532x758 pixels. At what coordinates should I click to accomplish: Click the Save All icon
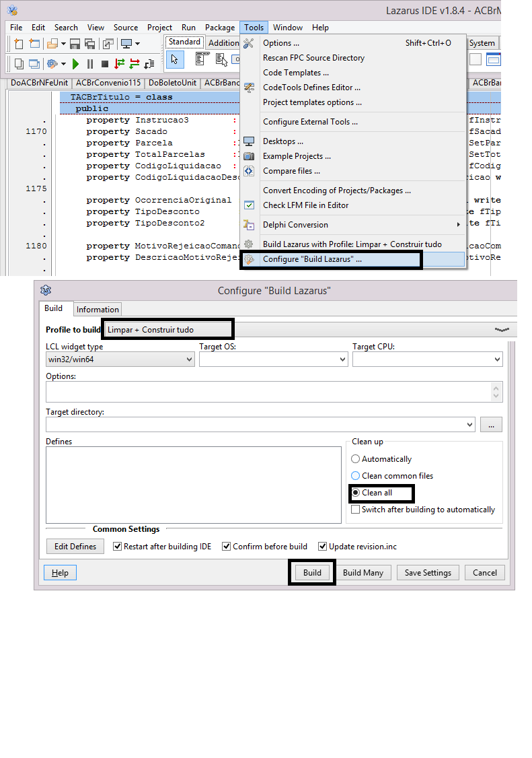tap(90, 44)
